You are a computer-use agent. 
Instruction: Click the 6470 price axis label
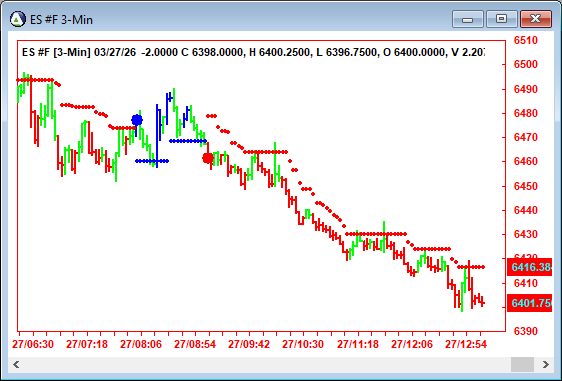pos(526,137)
